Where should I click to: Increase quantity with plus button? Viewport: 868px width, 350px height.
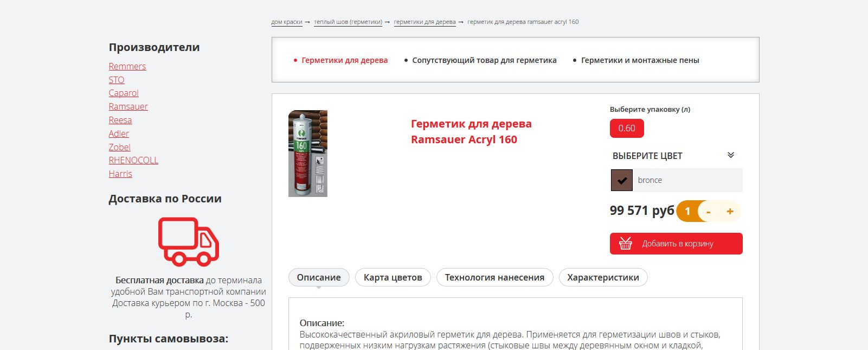(x=730, y=211)
